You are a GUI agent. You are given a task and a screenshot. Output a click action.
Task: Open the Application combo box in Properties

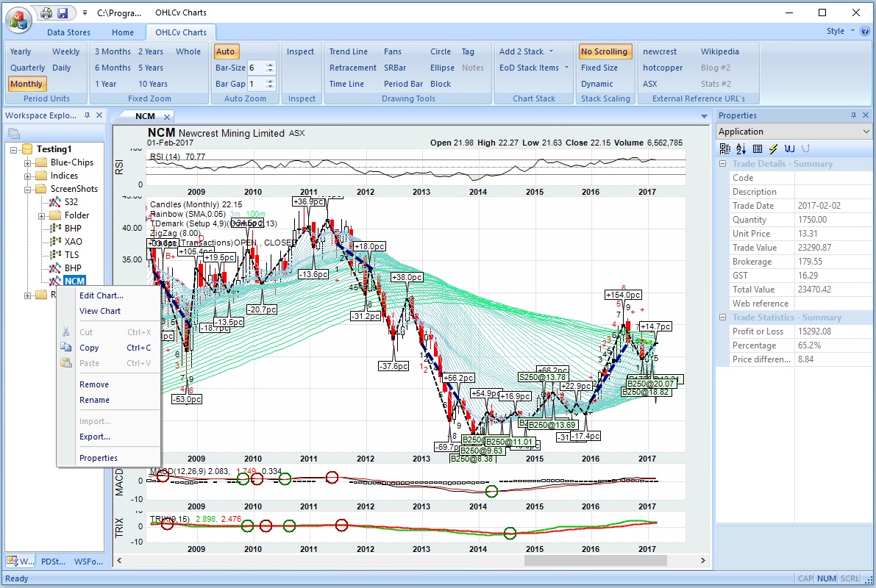(x=794, y=132)
